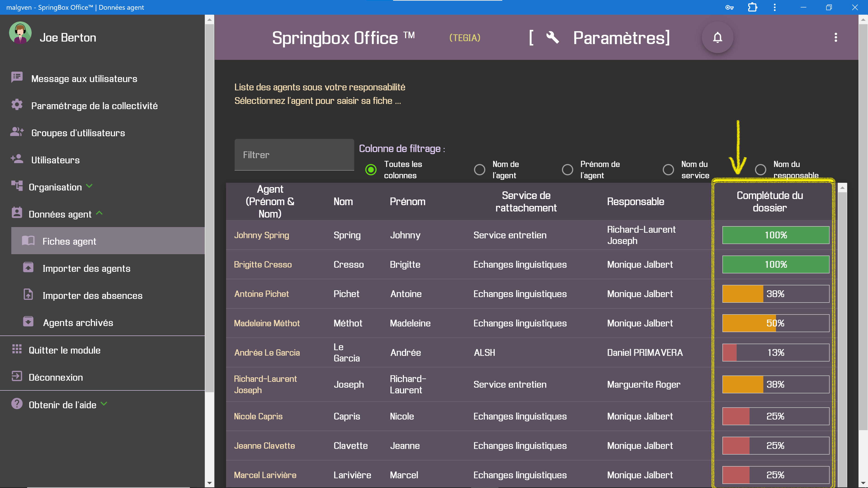The image size is (868, 488).
Task: Click the ALSH service cell
Action: point(485,353)
